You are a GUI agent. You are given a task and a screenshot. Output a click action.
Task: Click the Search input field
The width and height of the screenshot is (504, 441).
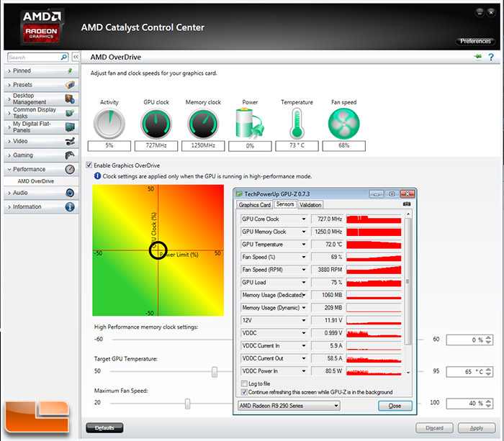coord(34,57)
